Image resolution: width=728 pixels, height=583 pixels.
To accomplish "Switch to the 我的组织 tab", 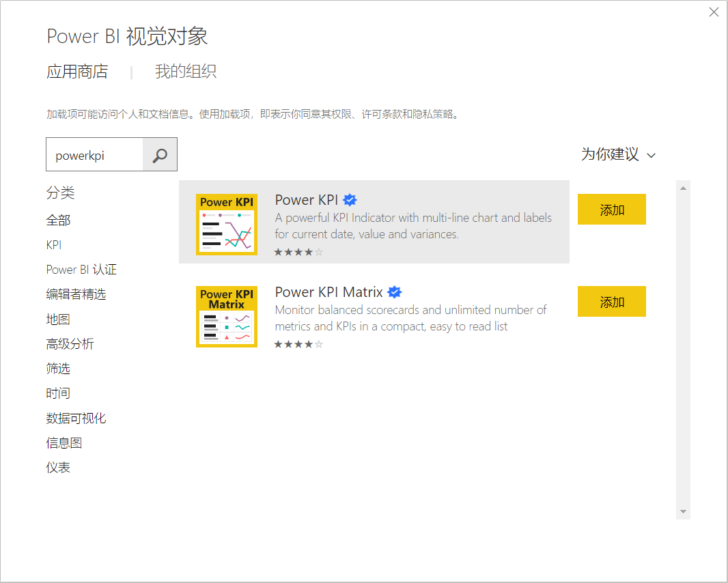I will [x=186, y=72].
